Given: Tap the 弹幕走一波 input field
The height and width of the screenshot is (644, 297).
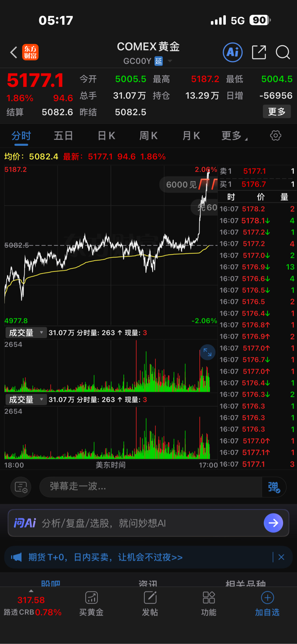Looking at the screenshot, I should 151,487.
